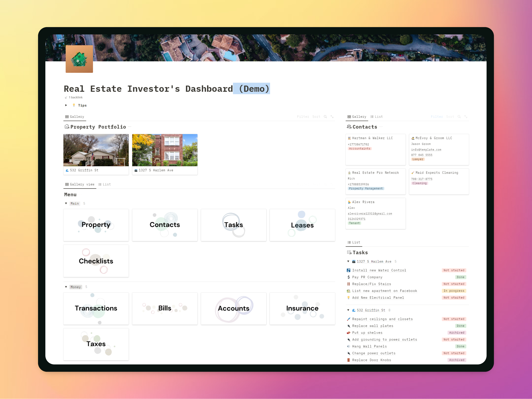
Task: Click the paintbrush icon for Repaint ceilings task
Action: (349, 319)
